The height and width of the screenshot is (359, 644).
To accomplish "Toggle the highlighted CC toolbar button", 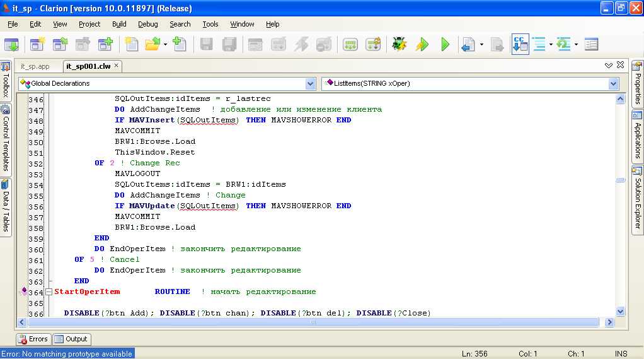I will tap(520, 44).
